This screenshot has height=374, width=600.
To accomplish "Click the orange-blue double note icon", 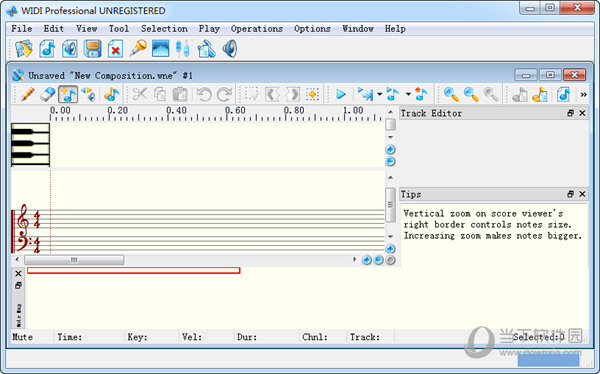I will pyautogui.click(x=111, y=94).
